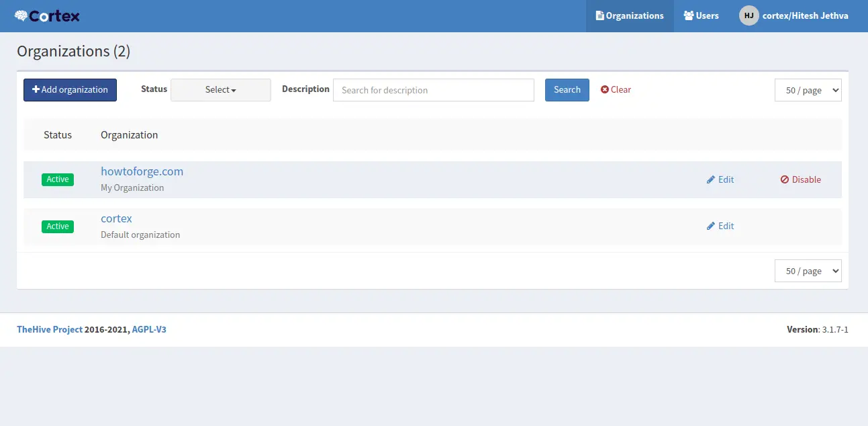The height and width of the screenshot is (426, 868).
Task: Edit the howtoforge.com organization
Action: pos(720,179)
